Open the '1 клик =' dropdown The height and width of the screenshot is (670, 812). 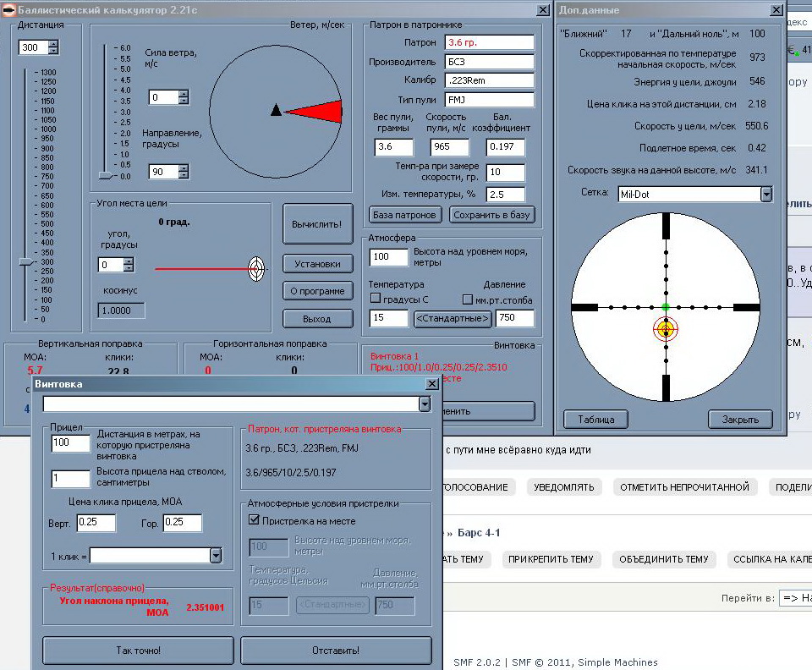coord(216,555)
